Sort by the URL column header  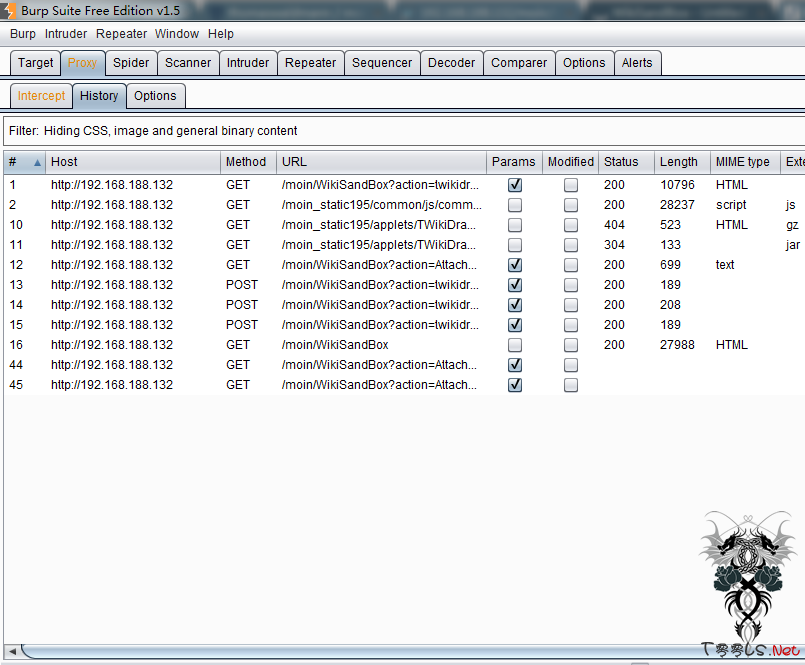coord(381,162)
